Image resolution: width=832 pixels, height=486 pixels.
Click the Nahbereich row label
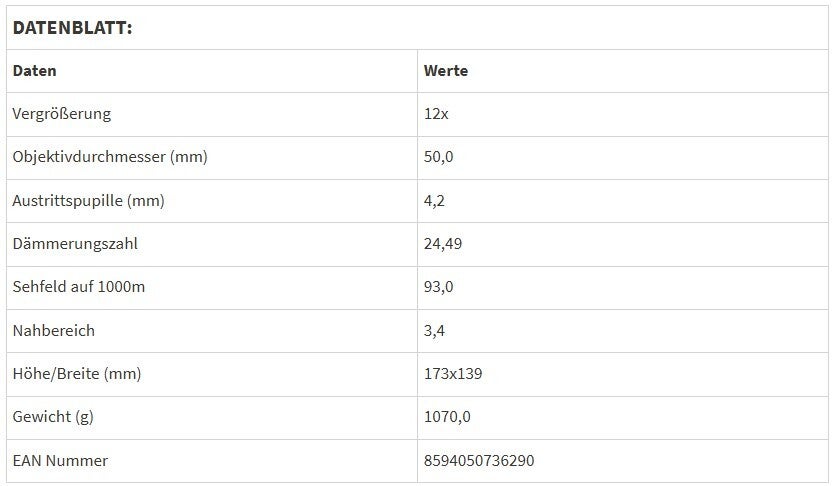[x=53, y=330]
